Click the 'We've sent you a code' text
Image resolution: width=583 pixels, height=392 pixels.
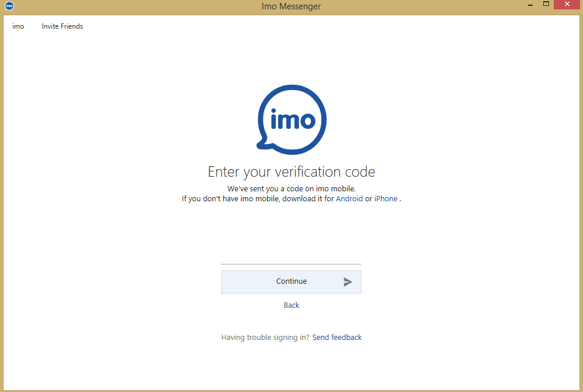pos(291,189)
